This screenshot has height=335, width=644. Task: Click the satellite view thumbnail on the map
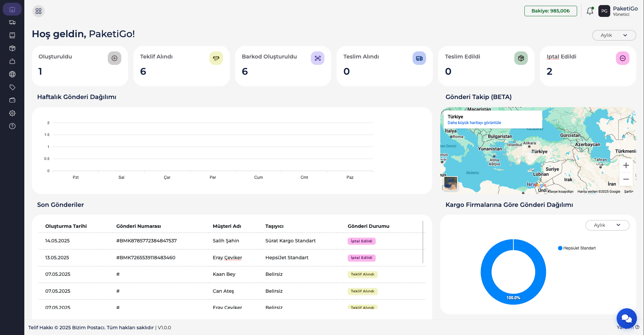click(450, 183)
